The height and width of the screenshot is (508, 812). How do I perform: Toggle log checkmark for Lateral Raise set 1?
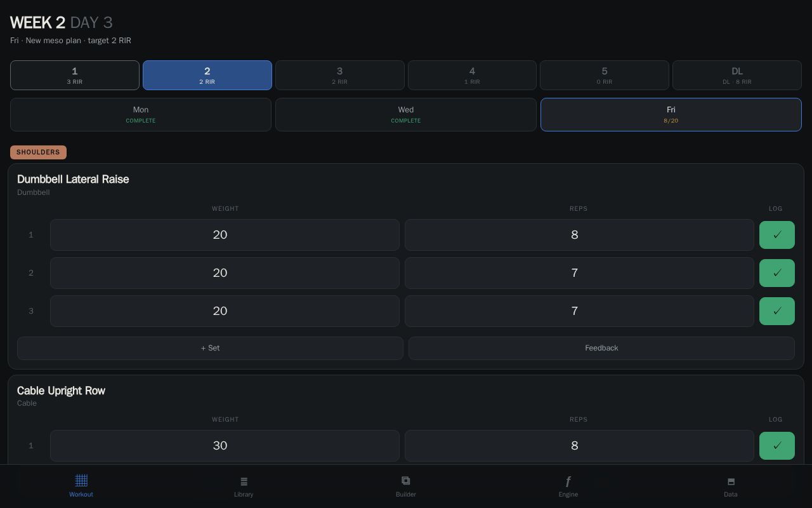[777, 235]
